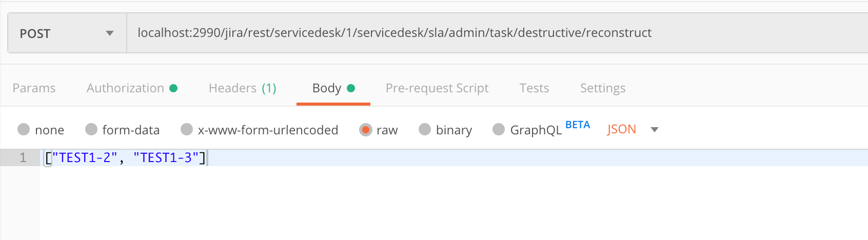Select the raw body radio button
Viewport: 868px width, 240px height.
365,129
